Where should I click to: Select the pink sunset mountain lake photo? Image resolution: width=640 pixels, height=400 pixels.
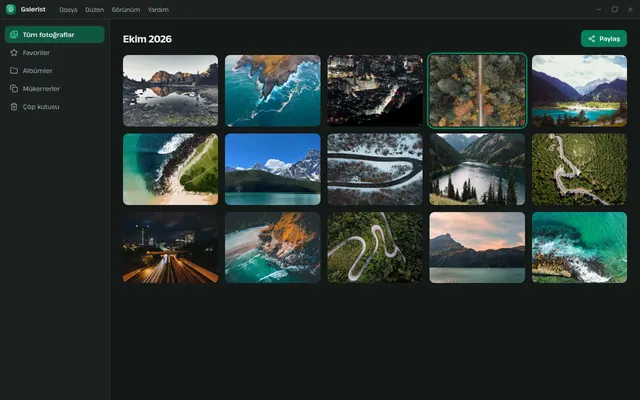[477, 247]
